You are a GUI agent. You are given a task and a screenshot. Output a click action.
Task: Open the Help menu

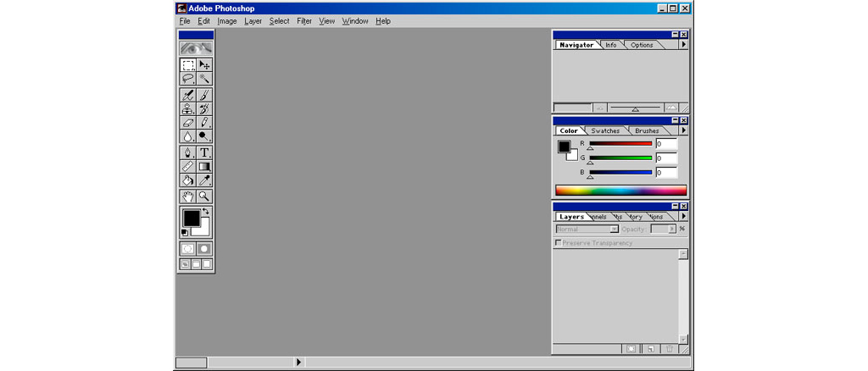pyautogui.click(x=383, y=21)
